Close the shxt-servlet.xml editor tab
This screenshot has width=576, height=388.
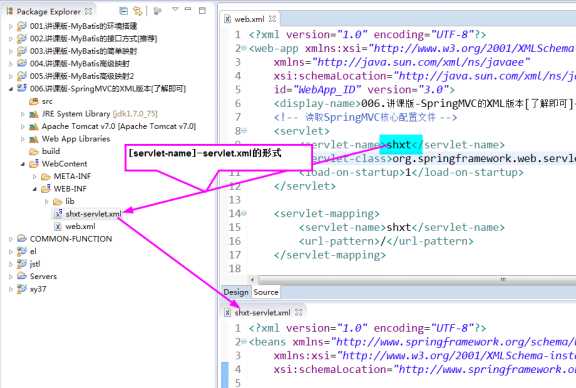click(299, 312)
